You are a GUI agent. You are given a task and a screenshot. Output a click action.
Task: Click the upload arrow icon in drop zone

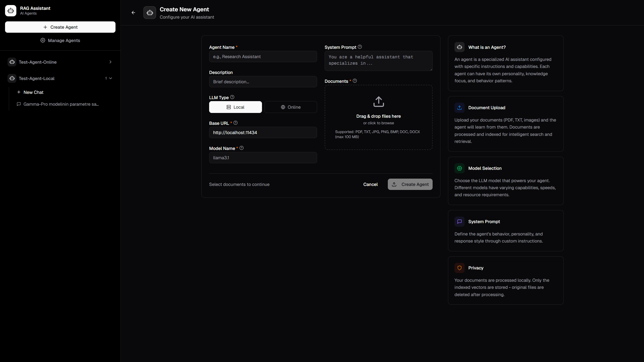coord(378,102)
